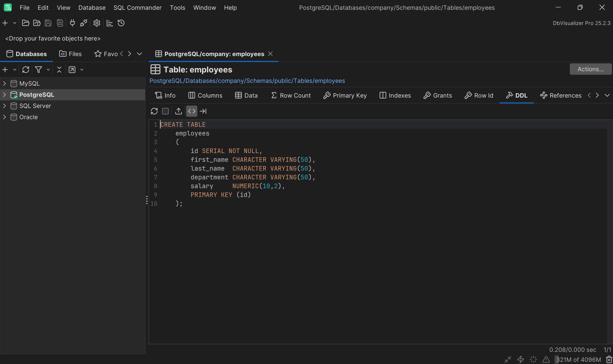Open object tabs list dropdown
This screenshot has width=613, height=364.
607,95
